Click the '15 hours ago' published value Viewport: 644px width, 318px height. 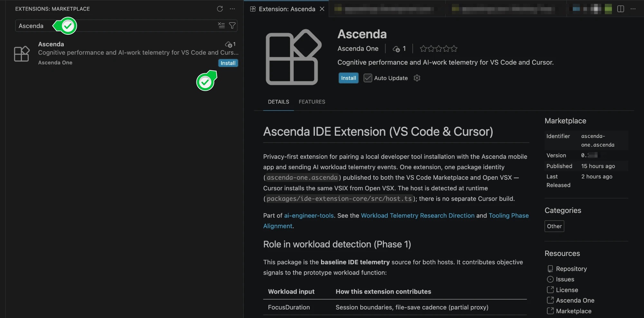pos(598,166)
